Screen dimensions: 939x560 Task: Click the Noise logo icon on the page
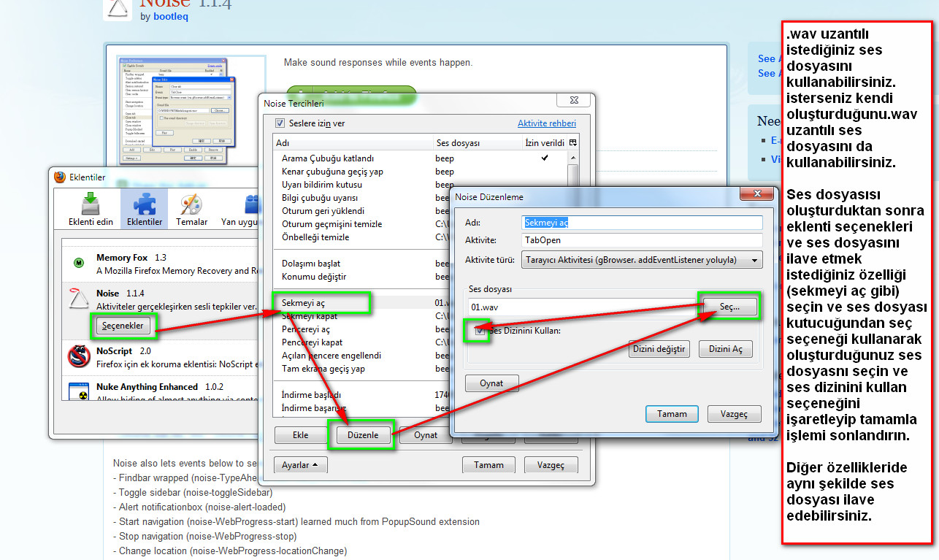point(118,9)
